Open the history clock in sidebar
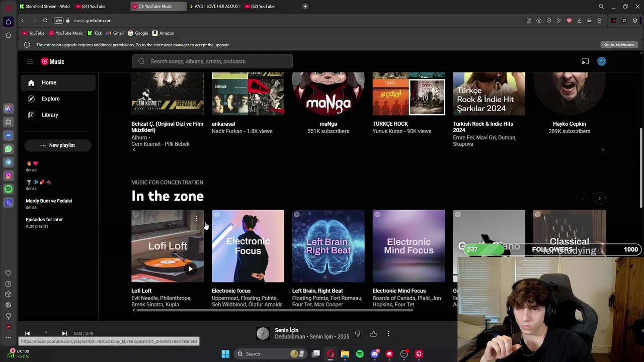The image size is (644, 362). [8, 284]
